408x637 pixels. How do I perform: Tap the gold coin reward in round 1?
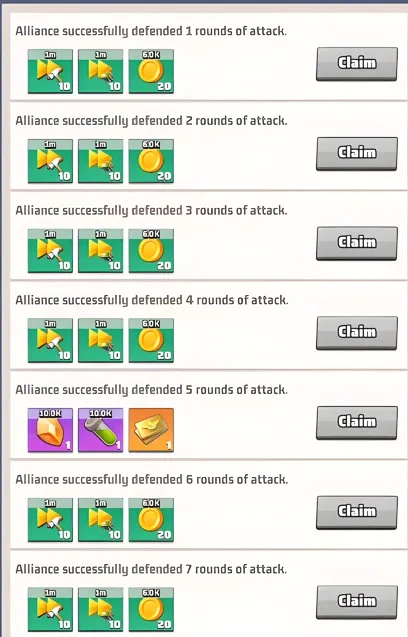(x=151, y=72)
